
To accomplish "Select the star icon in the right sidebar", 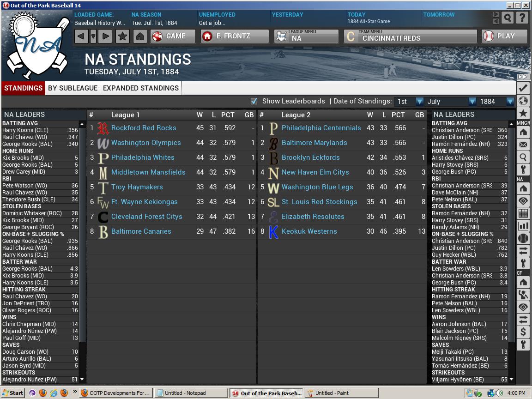I will tap(523, 112).
